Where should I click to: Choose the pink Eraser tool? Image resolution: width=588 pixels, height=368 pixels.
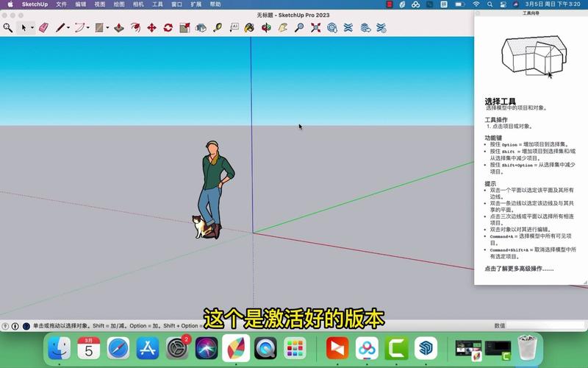click(44, 28)
